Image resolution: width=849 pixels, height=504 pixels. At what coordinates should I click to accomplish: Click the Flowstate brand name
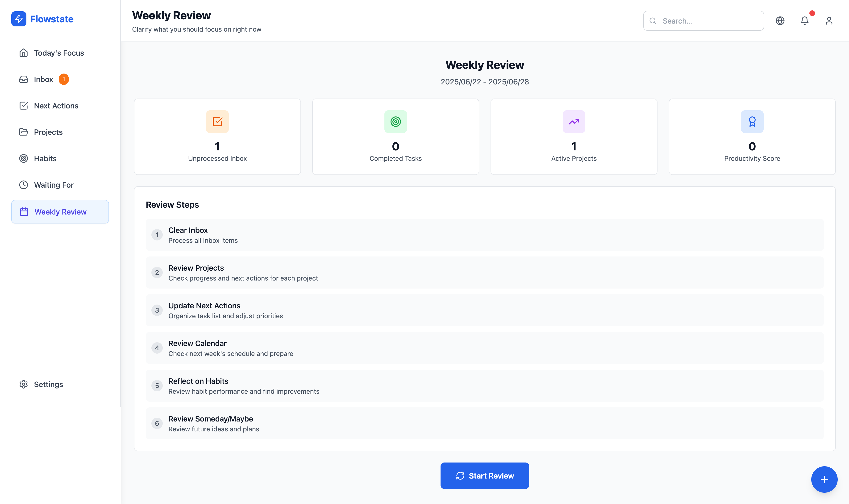click(x=52, y=19)
